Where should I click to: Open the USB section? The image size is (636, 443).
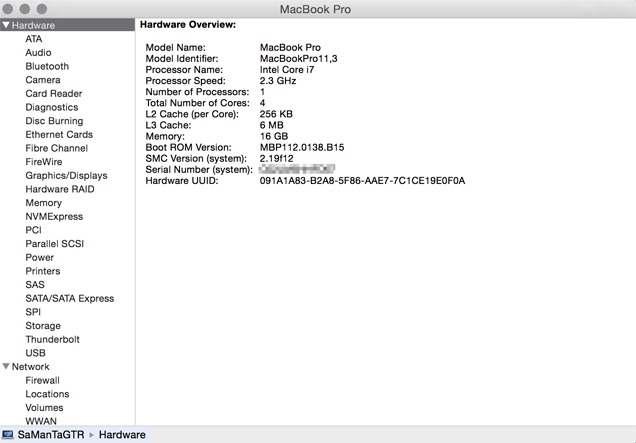coord(35,353)
